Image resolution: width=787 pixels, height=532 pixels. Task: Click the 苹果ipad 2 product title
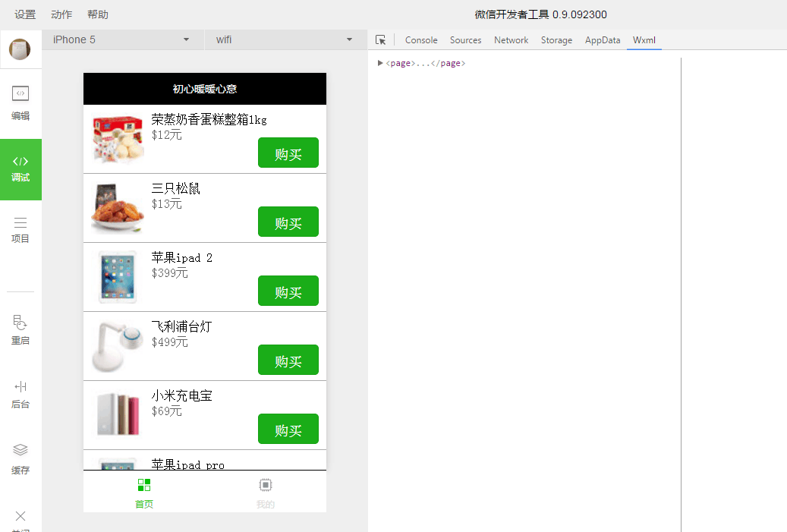coord(181,257)
